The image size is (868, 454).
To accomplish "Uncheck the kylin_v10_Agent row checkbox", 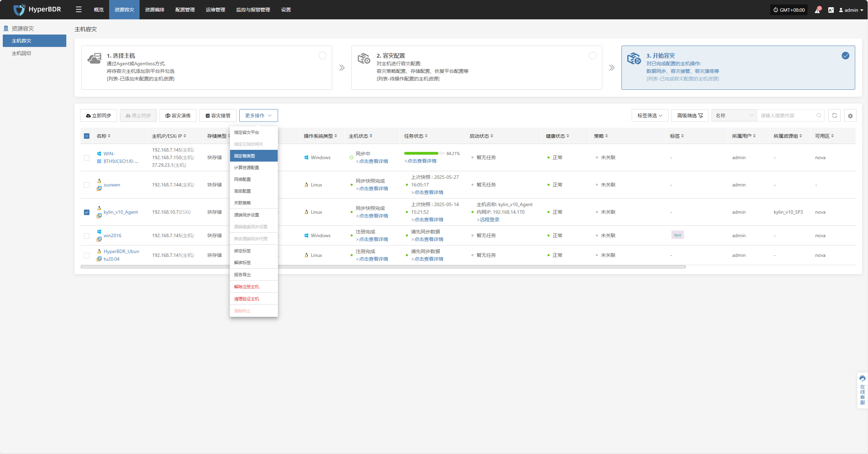I will (87, 212).
